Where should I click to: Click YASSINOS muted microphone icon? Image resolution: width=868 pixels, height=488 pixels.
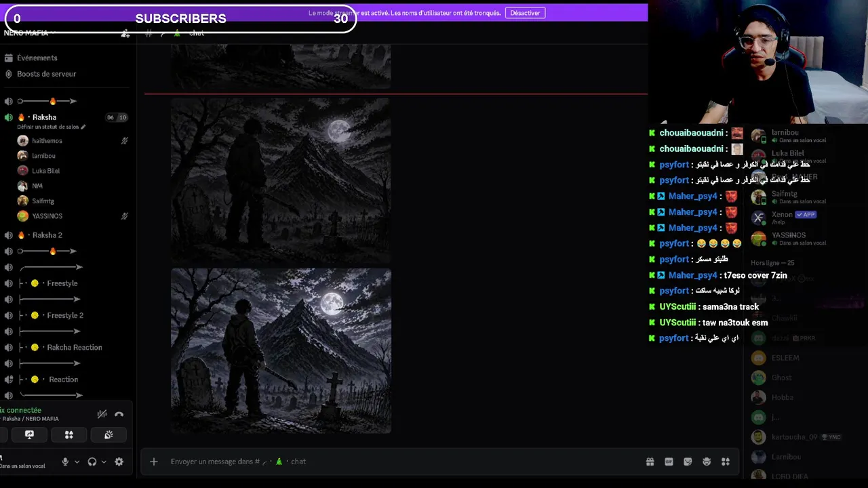[124, 216]
